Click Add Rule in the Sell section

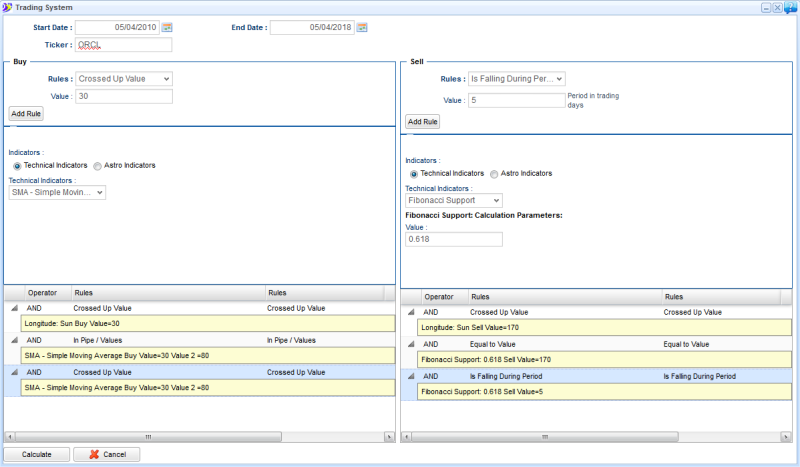point(422,121)
